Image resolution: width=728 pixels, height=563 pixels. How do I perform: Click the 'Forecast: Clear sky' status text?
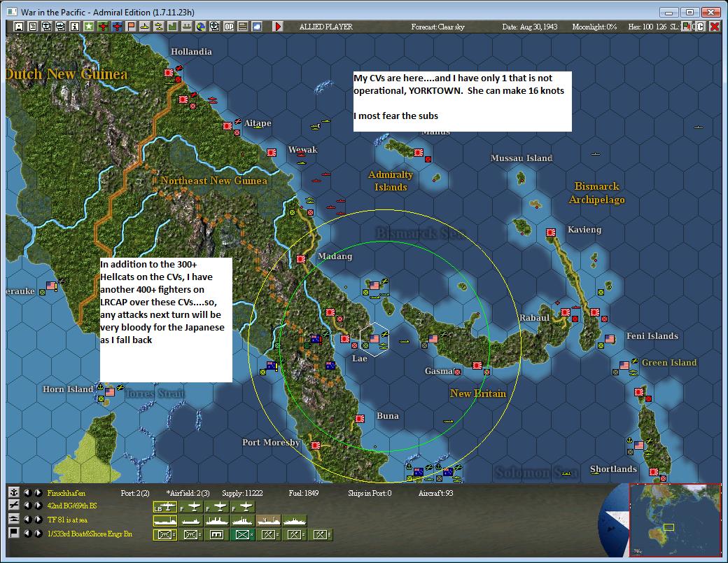tap(437, 27)
